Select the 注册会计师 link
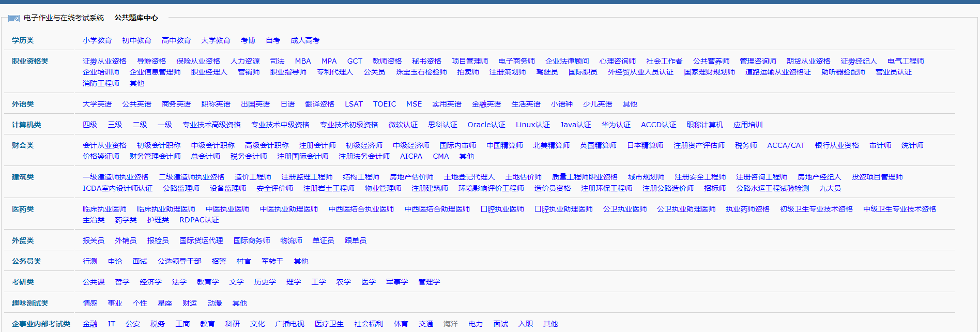The image size is (980, 332). click(317, 145)
